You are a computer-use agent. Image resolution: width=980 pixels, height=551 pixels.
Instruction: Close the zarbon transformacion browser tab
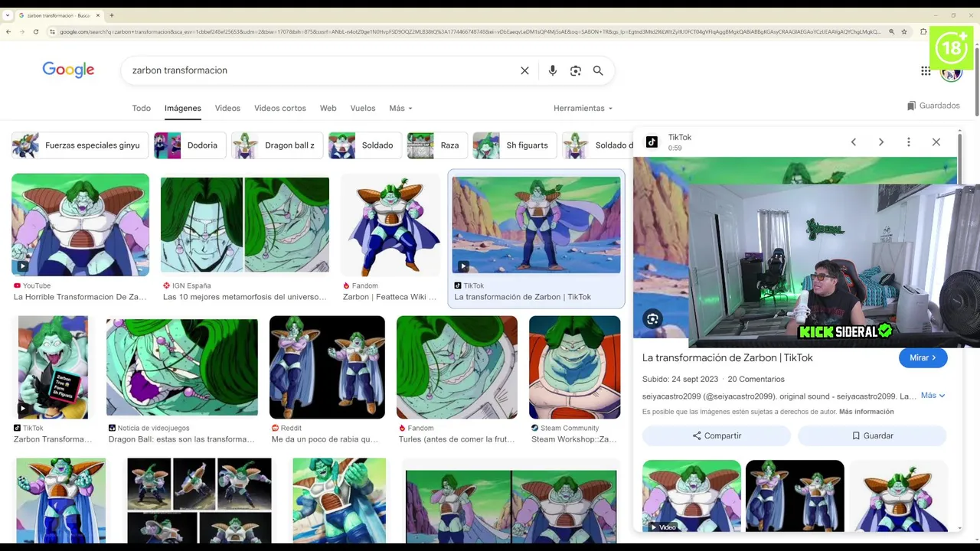click(x=98, y=15)
